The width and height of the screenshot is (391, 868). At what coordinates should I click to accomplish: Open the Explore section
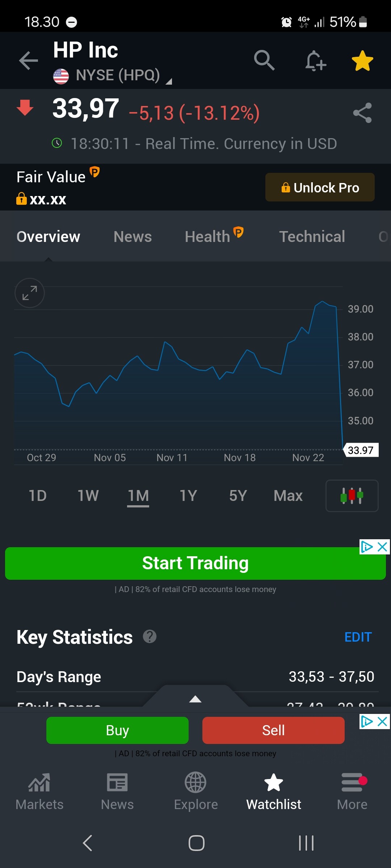(x=195, y=791)
